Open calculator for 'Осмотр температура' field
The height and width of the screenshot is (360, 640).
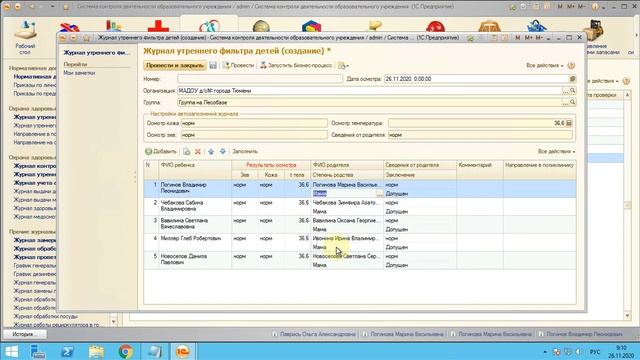[x=569, y=123]
